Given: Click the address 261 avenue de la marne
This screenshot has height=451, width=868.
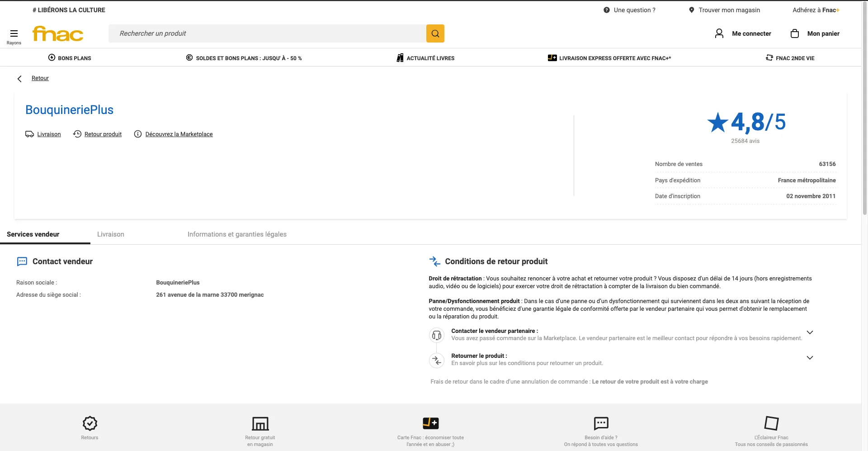Looking at the screenshot, I should 210,295.
